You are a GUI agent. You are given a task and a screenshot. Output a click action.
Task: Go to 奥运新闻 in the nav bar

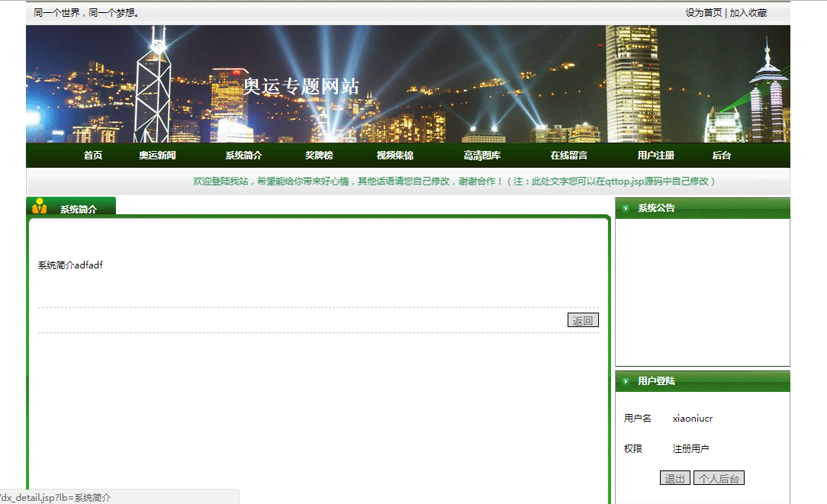(157, 156)
